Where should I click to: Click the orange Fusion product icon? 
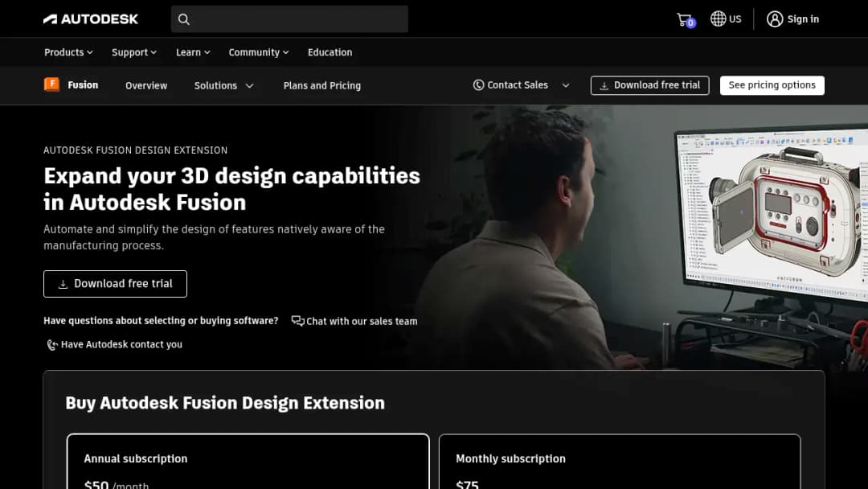(x=51, y=84)
